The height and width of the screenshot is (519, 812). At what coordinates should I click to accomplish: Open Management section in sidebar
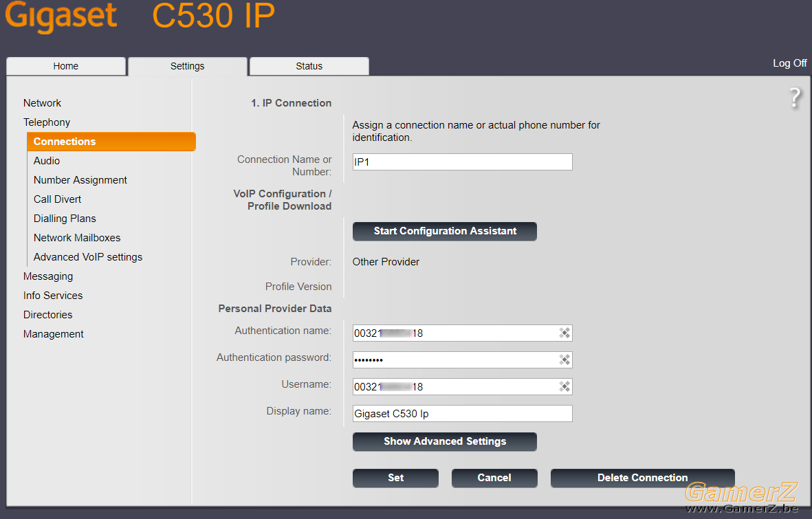pyautogui.click(x=54, y=334)
